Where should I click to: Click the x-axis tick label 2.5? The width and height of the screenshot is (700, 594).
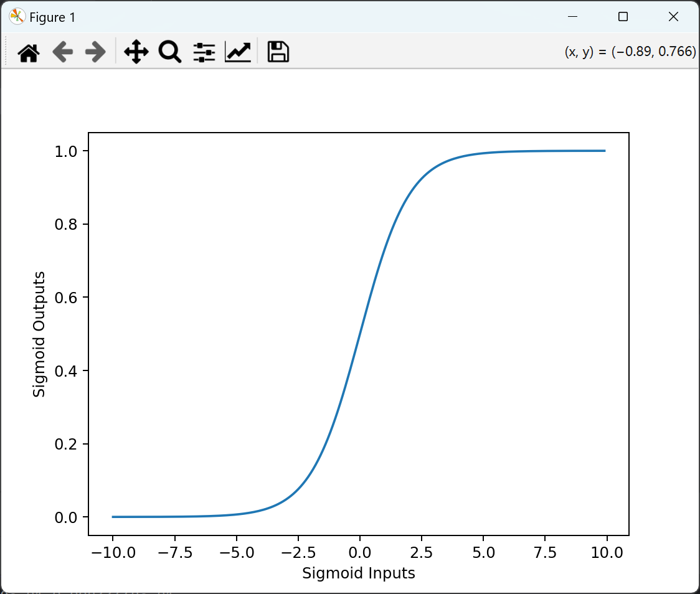point(422,552)
